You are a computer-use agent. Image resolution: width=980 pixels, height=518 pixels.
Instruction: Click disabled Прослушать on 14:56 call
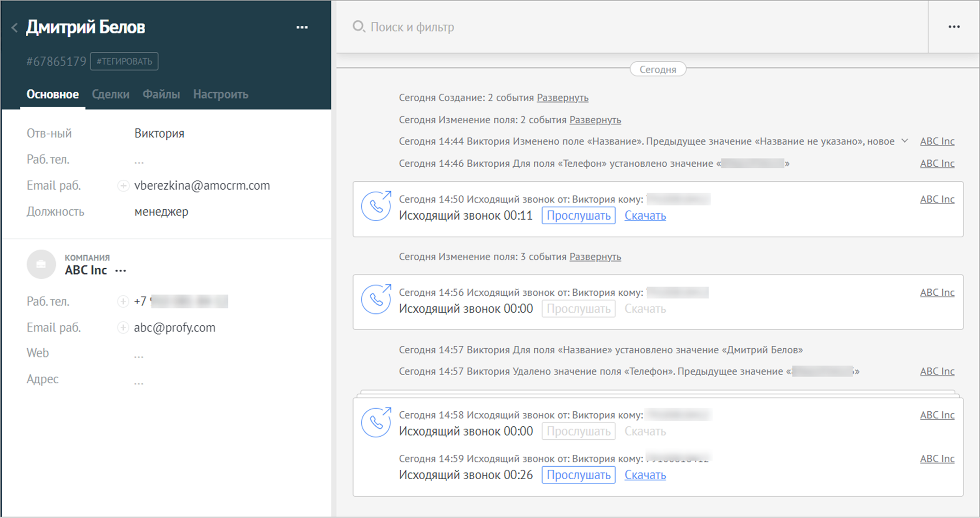pyautogui.click(x=578, y=309)
